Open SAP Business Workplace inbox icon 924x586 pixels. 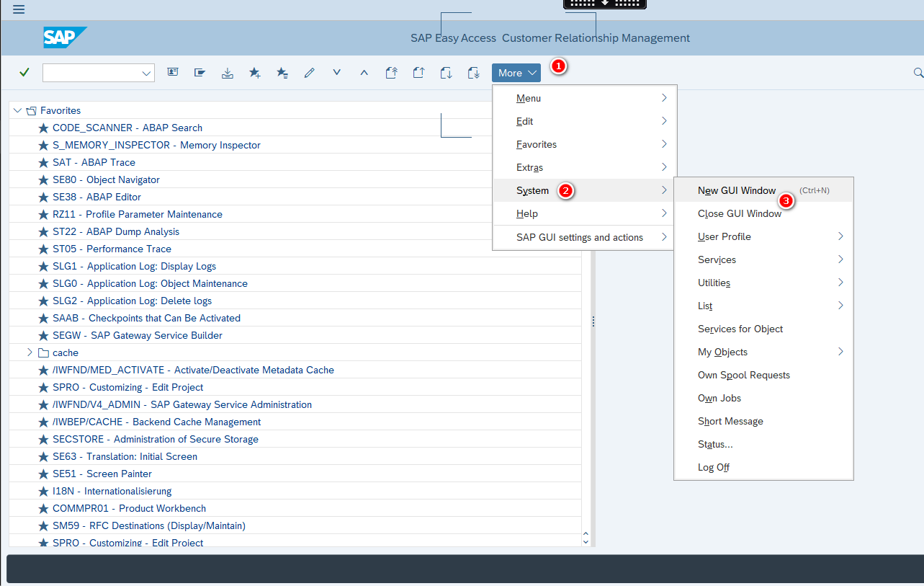tap(228, 72)
